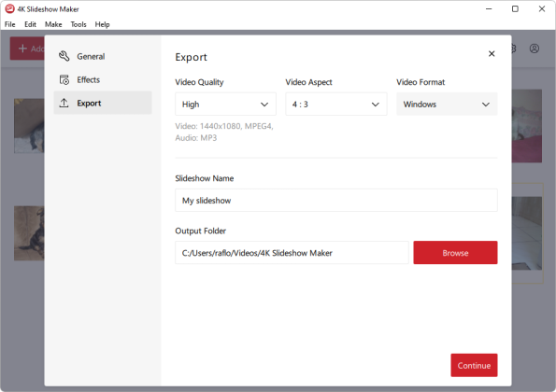Select the upper right photo thumbnail
This screenshot has height=392, width=556.
tap(527, 126)
